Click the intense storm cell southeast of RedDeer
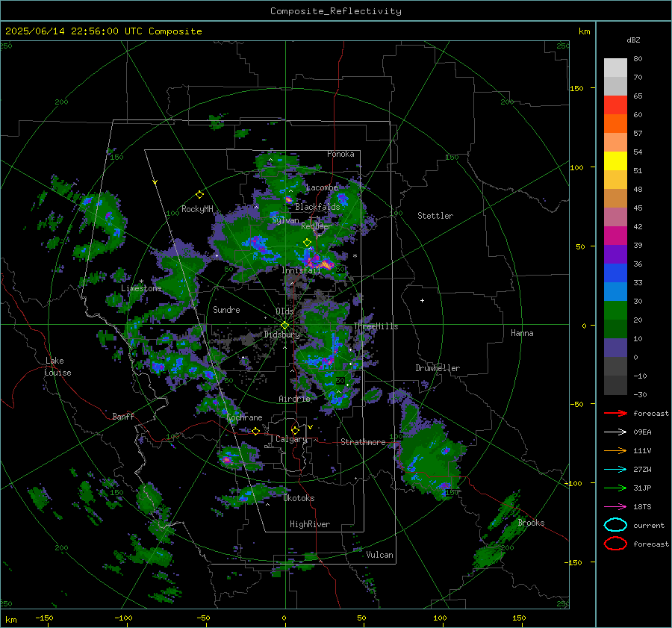 pos(320,261)
